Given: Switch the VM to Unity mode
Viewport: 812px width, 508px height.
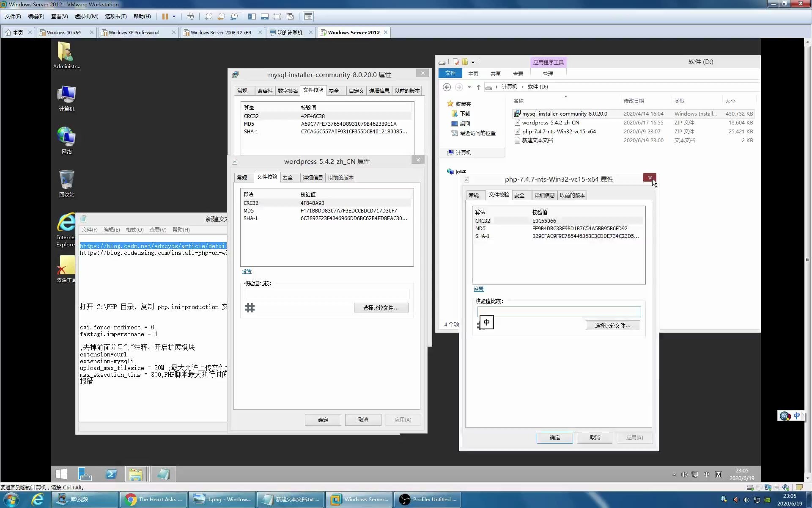Looking at the screenshot, I should tap(290, 17).
